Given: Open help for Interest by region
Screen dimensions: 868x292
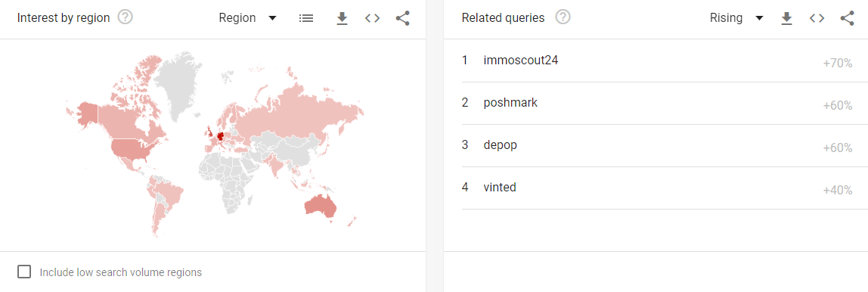Looking at the screenshot, I should 126,17.
